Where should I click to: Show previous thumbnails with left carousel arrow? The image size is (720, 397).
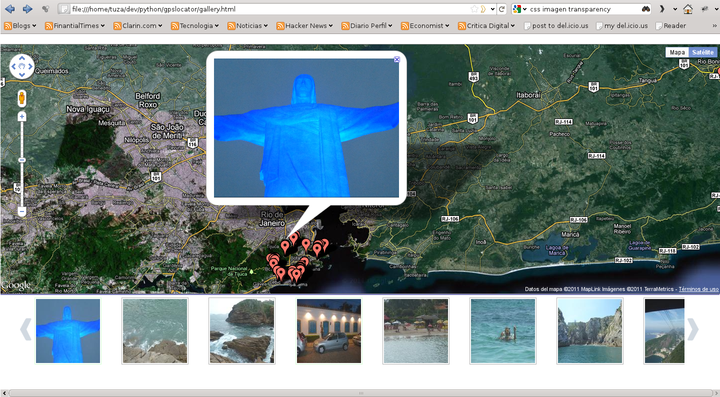[x=26, y=330]
